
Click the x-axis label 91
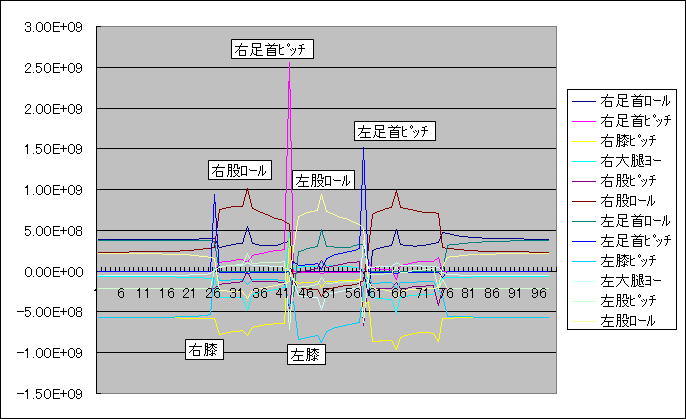(x=515, y=293)
